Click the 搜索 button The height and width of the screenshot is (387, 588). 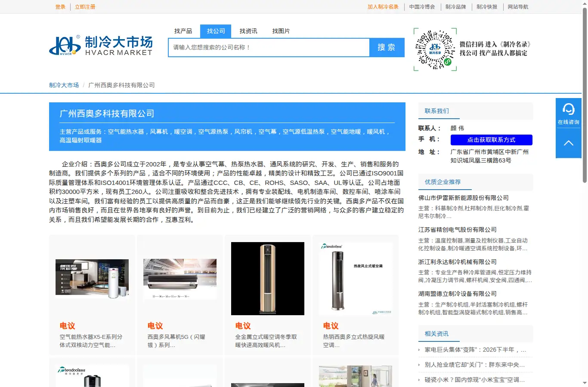pyautogui.click(x=387, y=47)
